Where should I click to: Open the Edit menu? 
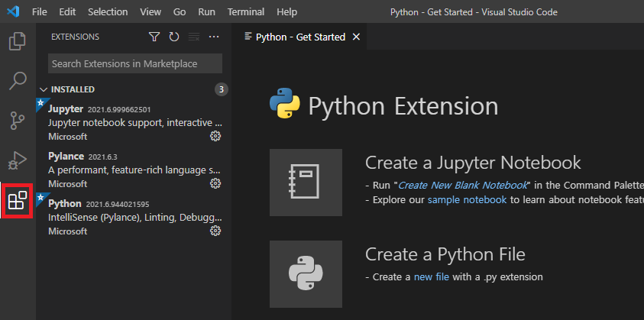point(67,12)
